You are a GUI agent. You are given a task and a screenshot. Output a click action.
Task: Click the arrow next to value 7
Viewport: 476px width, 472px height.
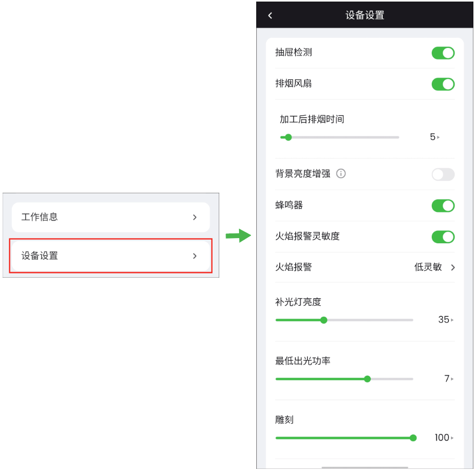tap(453, 379)
